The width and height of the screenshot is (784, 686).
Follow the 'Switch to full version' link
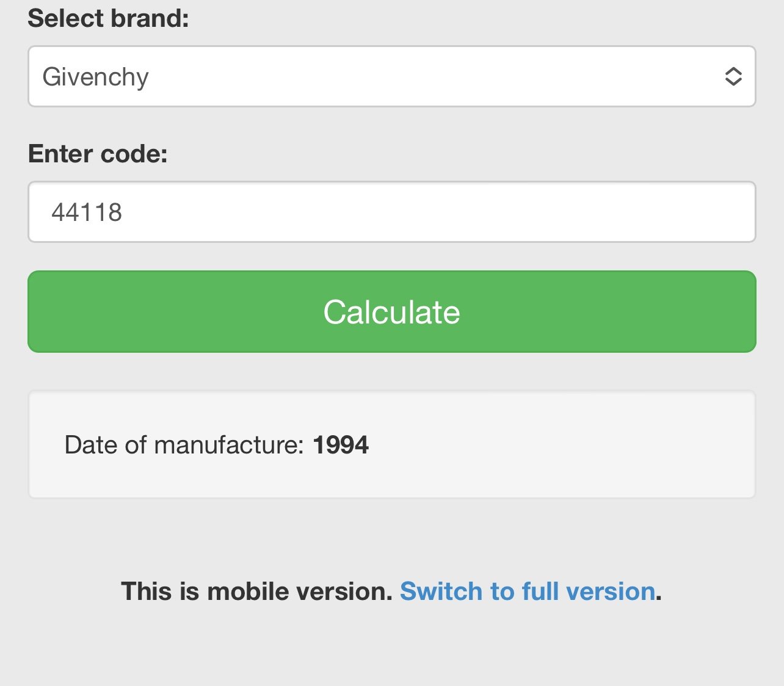[x=528, y=591]
